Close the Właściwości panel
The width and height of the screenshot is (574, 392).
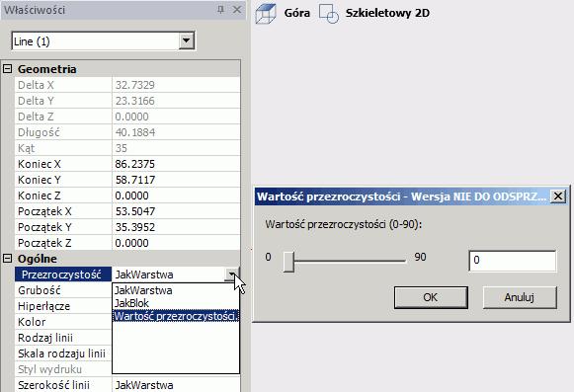click(237, 10)
